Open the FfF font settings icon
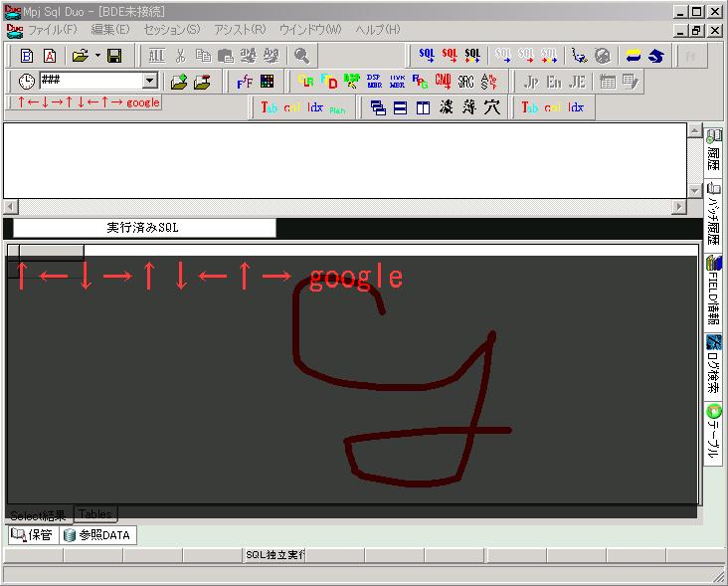728x586 pixels. pos(245,83)
